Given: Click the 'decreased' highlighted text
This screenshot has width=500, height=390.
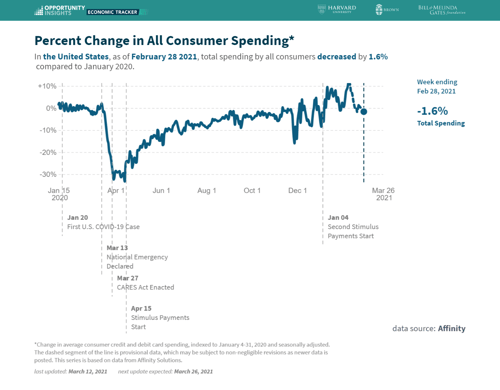Looking at the screenshot, I should pyautogui.click(x=337, y=57).
